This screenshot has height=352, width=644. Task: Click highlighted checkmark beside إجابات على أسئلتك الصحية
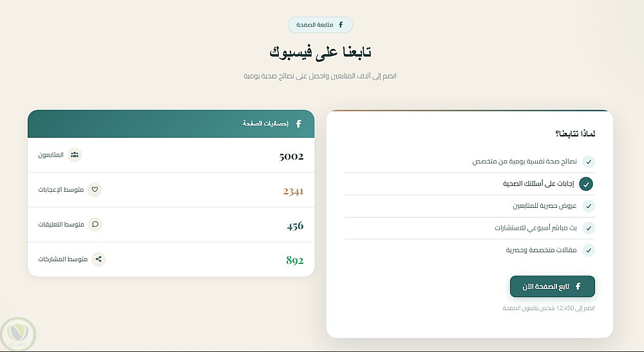point(586,184)
